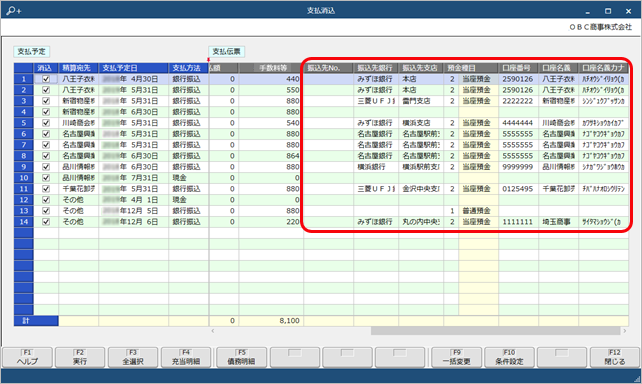Select row header number 11

click(24, 189)
